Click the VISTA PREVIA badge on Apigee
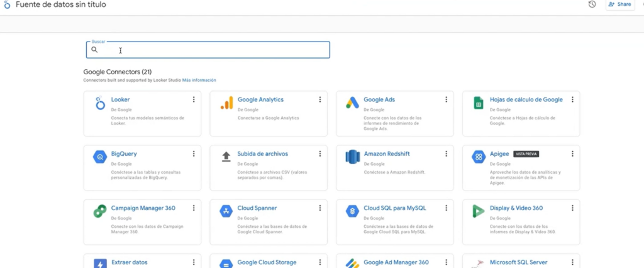644x268 pixels. pyautogui.click(x=526, y=154)
